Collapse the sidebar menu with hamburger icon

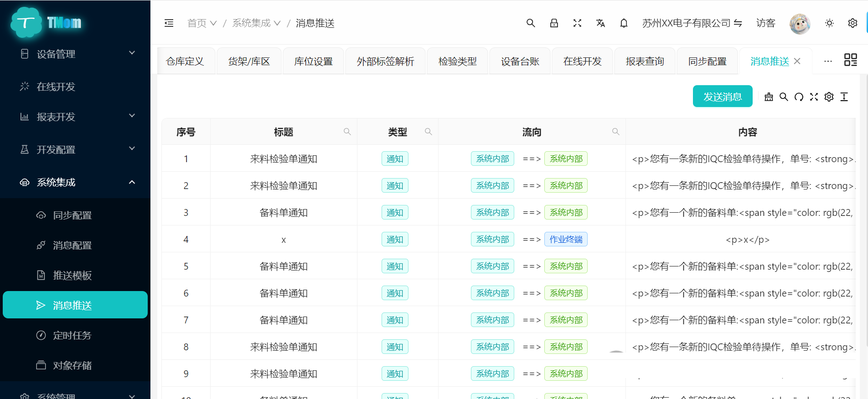(169, 23)
